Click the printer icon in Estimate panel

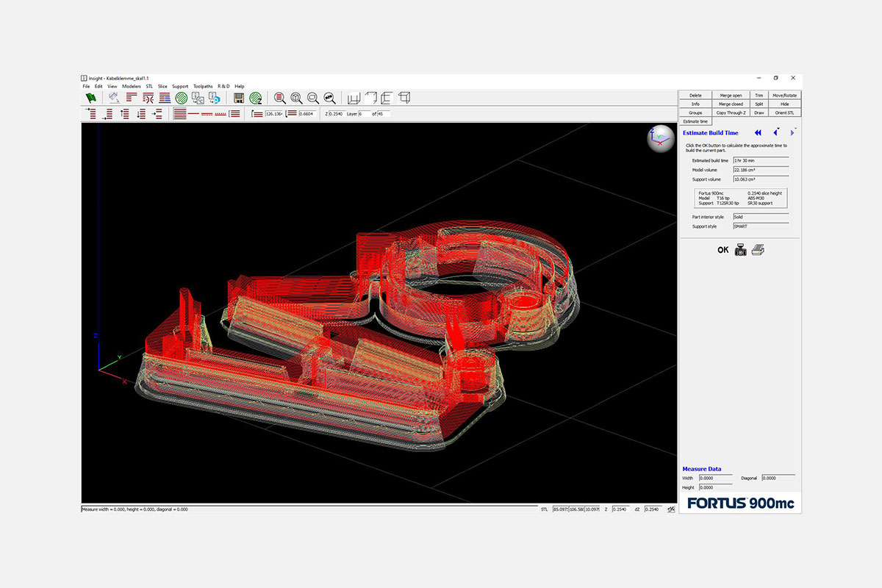[x=758, y=250]
